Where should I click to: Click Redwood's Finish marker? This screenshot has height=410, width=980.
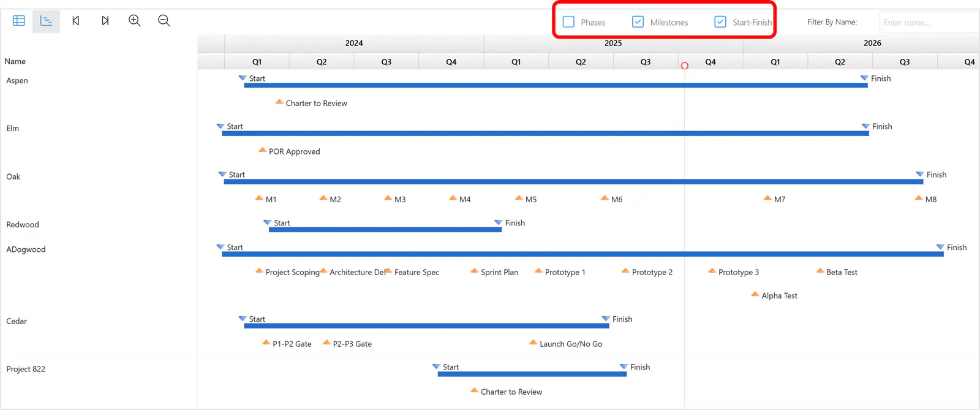tap(499, 222)
